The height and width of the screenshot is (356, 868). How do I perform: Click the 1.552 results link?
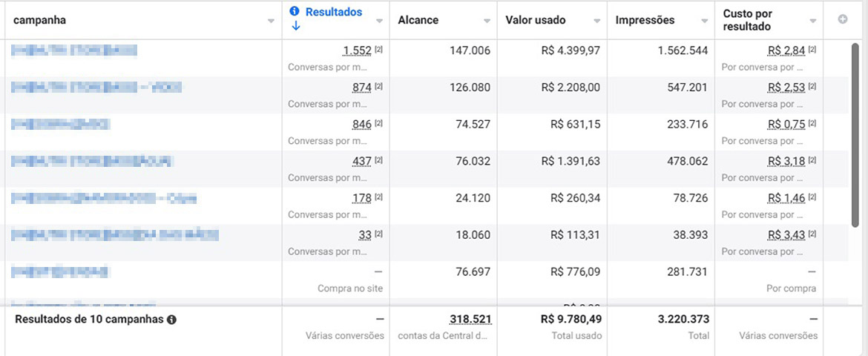click(357, 50)
